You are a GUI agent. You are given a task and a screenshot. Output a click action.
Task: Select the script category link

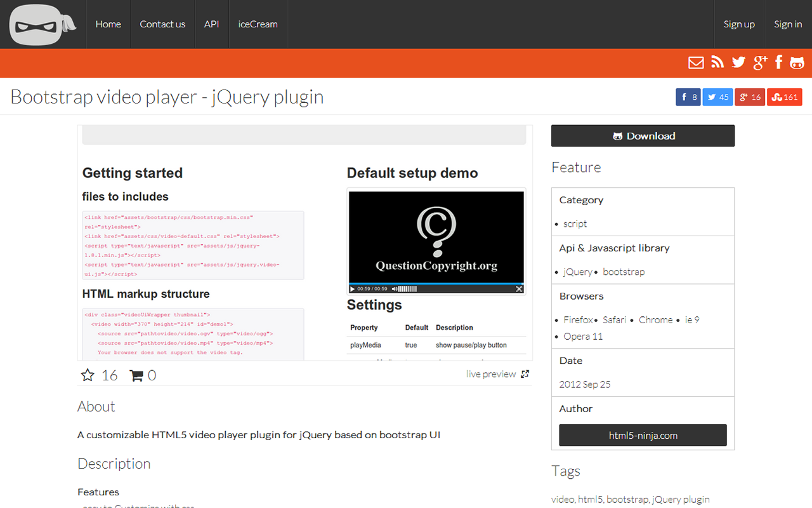[575, 224]
